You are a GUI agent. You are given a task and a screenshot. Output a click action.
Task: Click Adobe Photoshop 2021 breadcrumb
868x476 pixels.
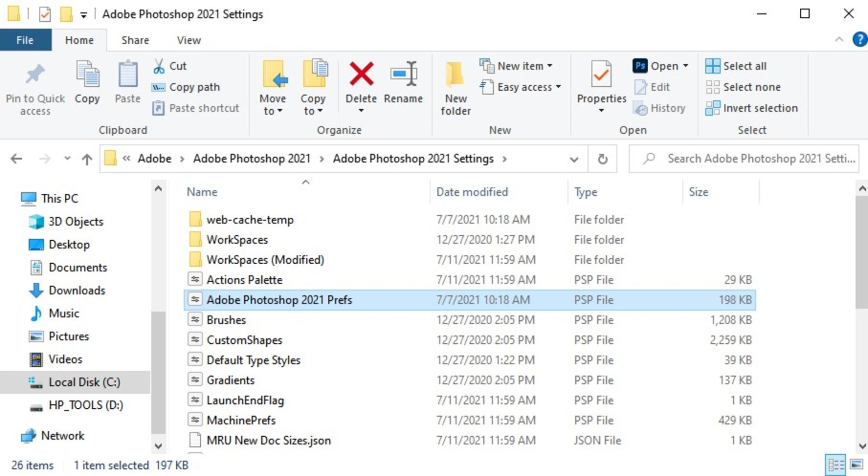252,159
